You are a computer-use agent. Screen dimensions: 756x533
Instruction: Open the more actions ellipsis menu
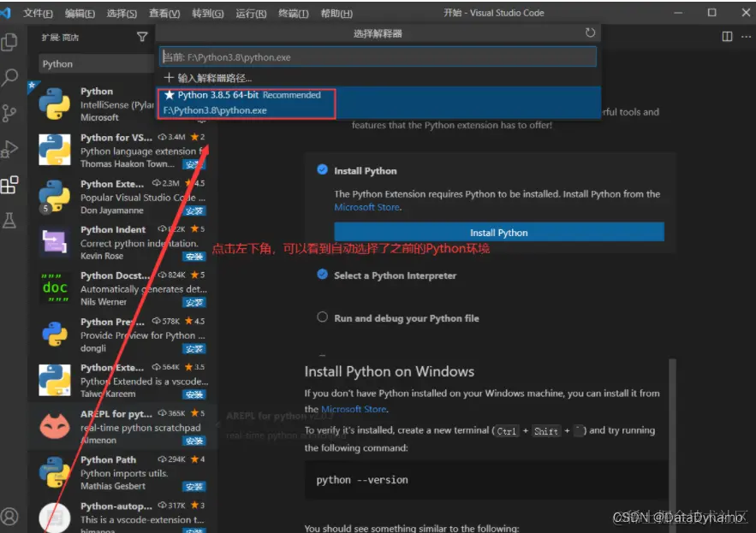(x=746, y=37)
